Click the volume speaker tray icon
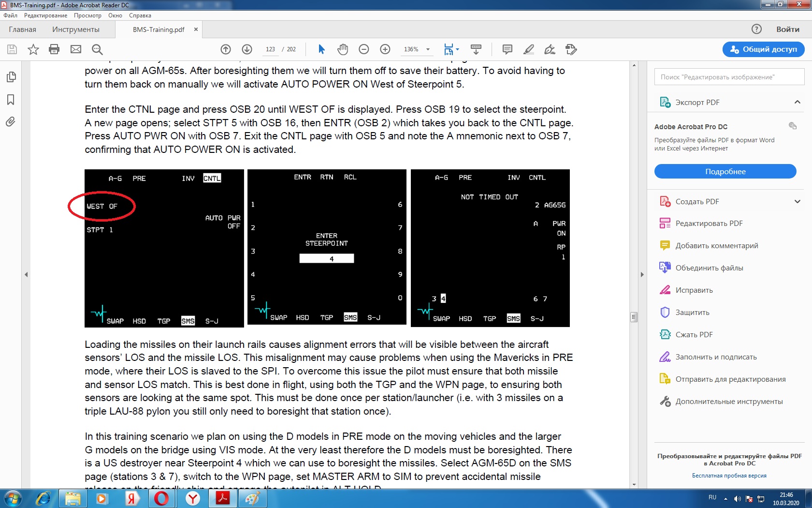The width and height of the screenshot is (812, 508). coord(737,499)
